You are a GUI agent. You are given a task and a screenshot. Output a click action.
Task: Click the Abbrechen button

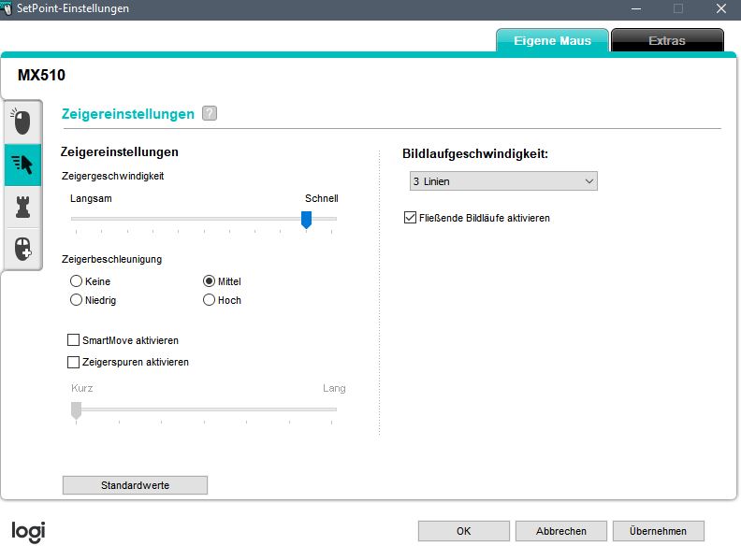pyautogui.click(x=561, y=531)
